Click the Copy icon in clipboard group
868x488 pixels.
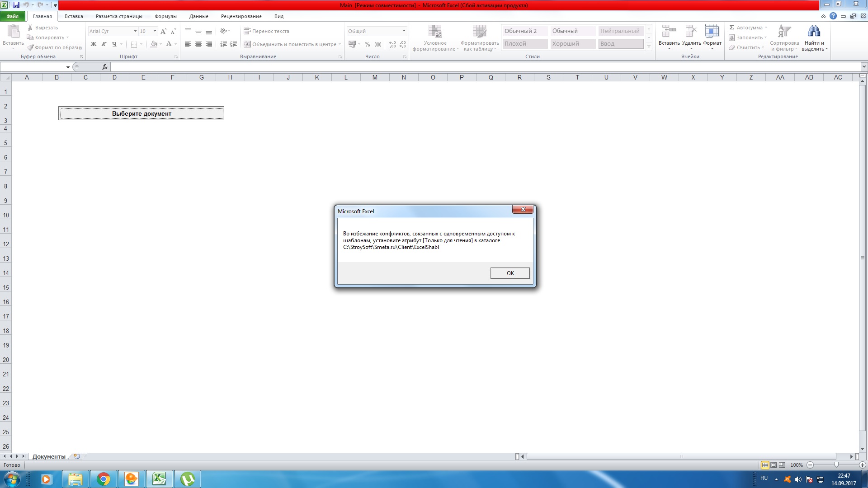click(x=30, y=38)
